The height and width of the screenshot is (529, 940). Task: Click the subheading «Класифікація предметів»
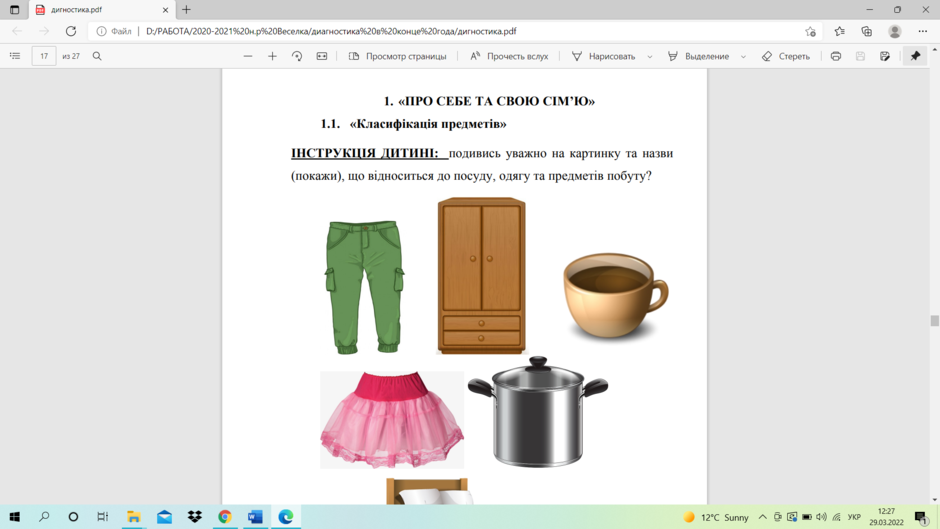pos(428,124)
